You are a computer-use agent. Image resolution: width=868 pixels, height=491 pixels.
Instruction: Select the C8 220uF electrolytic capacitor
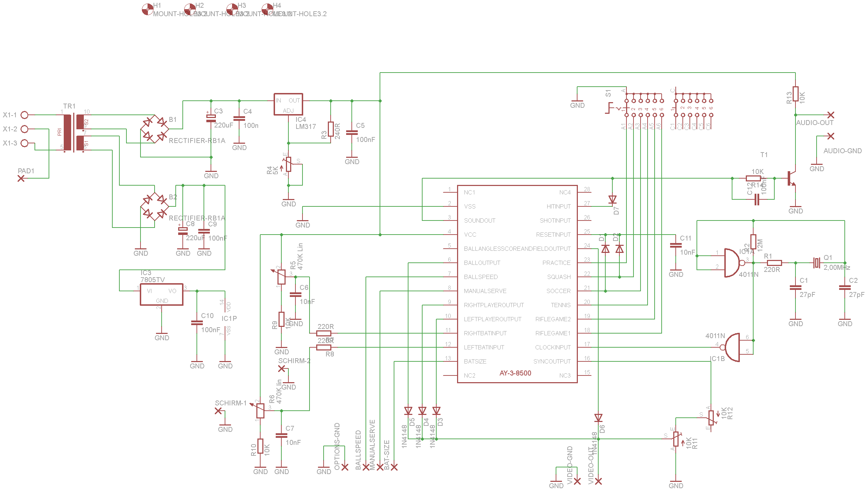click(183, 231)
